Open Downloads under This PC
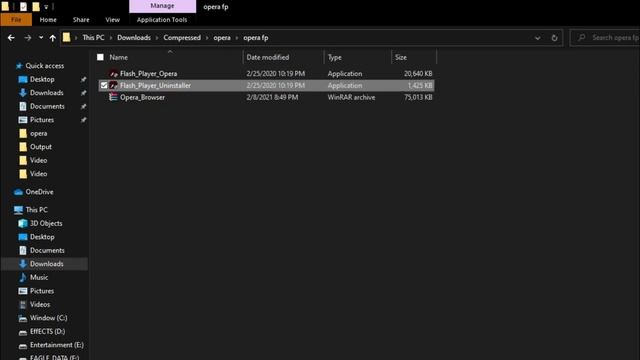This screenshot has height=360, width=640. (x=47, y=264)
